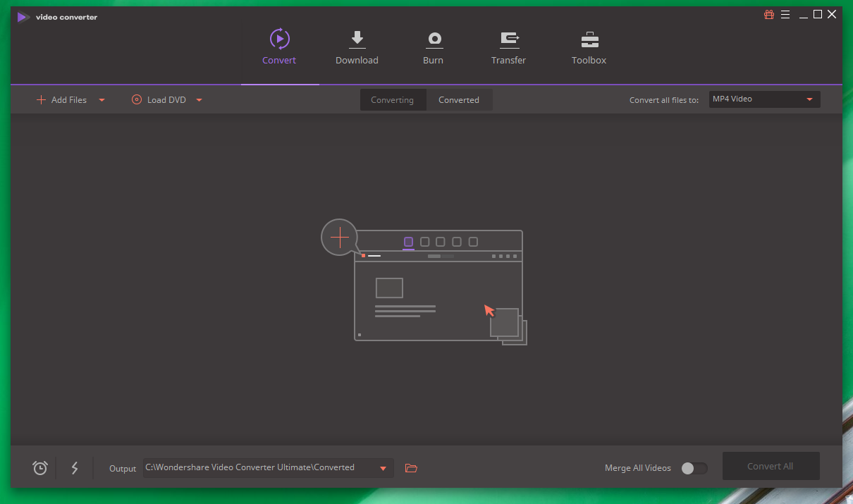The width and height of the screenshot is (853, 504).
Task: Switch to the Converting tab
Action: click(392, 100)
